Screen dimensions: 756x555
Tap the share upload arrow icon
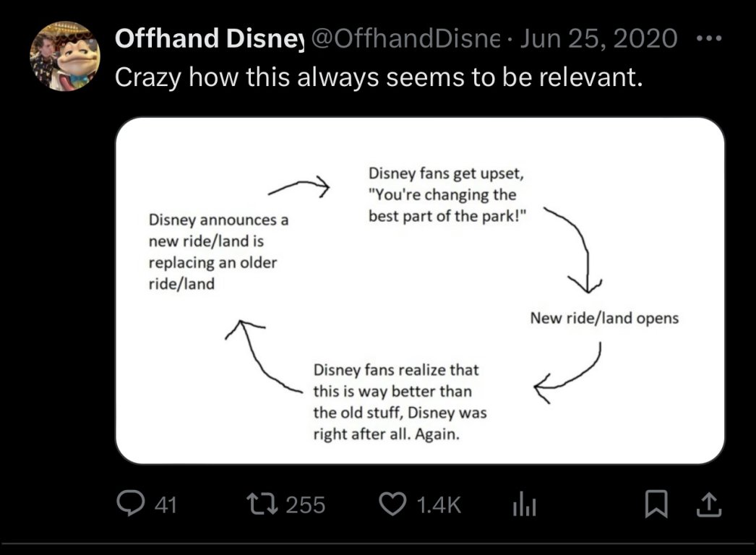click(710, 504)
